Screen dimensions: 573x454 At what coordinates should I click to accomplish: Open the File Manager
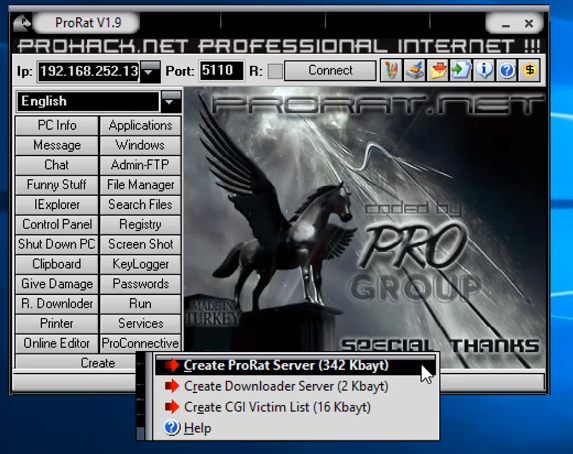[x=140, y=185]
